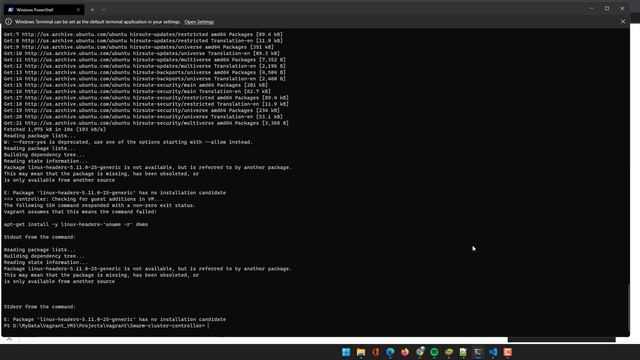Open the Windows Start menu

tap(346, 352)
